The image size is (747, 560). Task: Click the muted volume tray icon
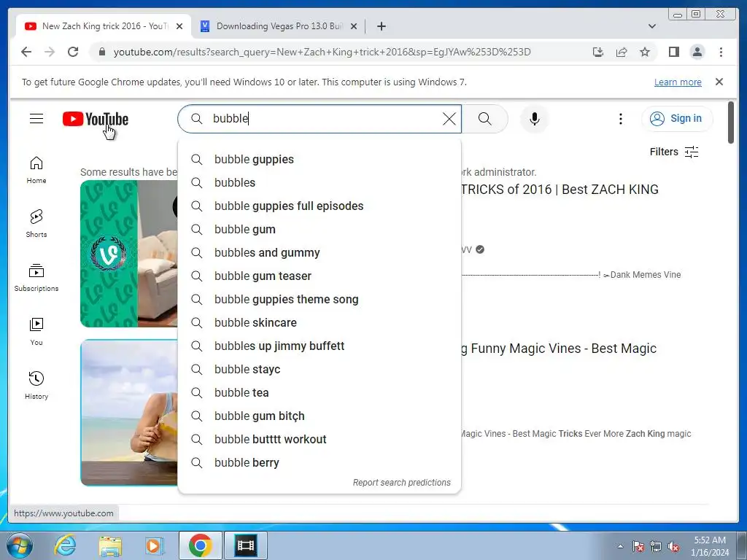pos(673,547)
